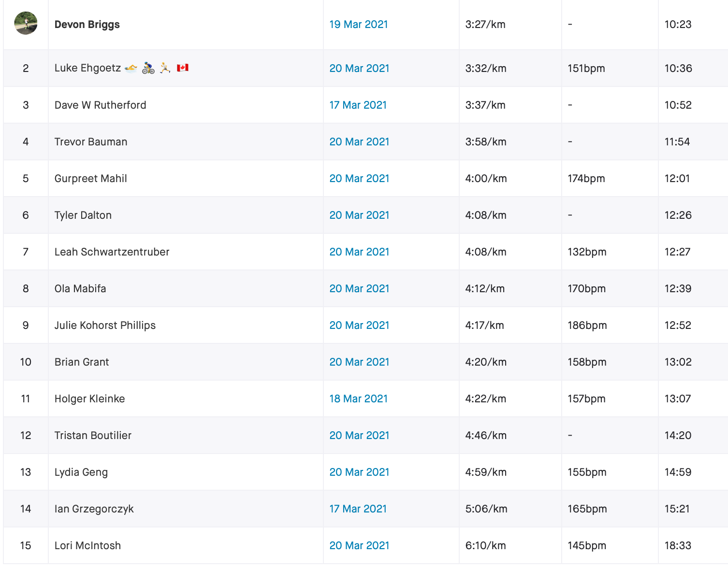Click the Canadian flag beside Luke Ehgoetz

click(x=183, y=68)
